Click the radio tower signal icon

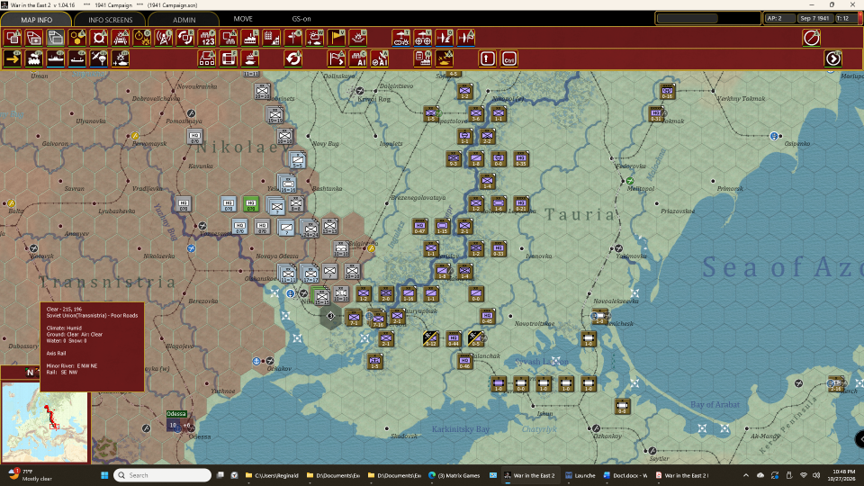164,37
